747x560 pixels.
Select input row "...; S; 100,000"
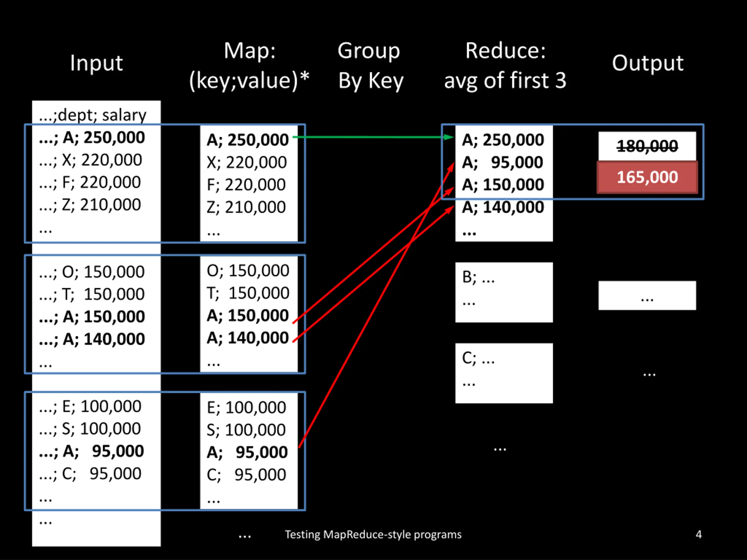click(90, 429)
